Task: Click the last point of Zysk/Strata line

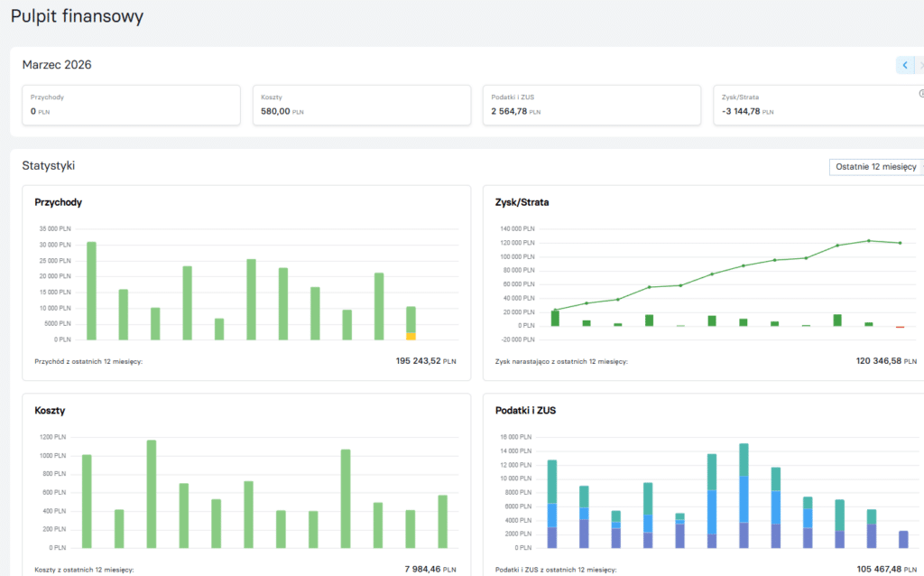Action: tap(900, 243)
